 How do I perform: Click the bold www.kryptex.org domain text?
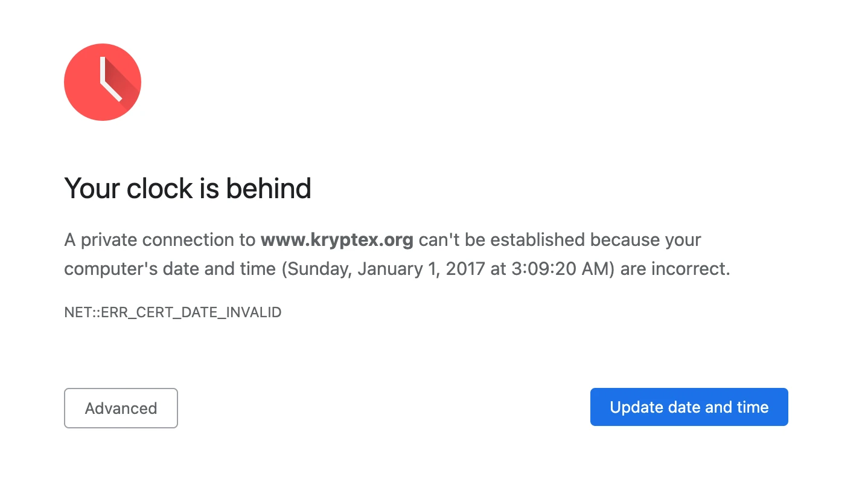click(336, 240)
